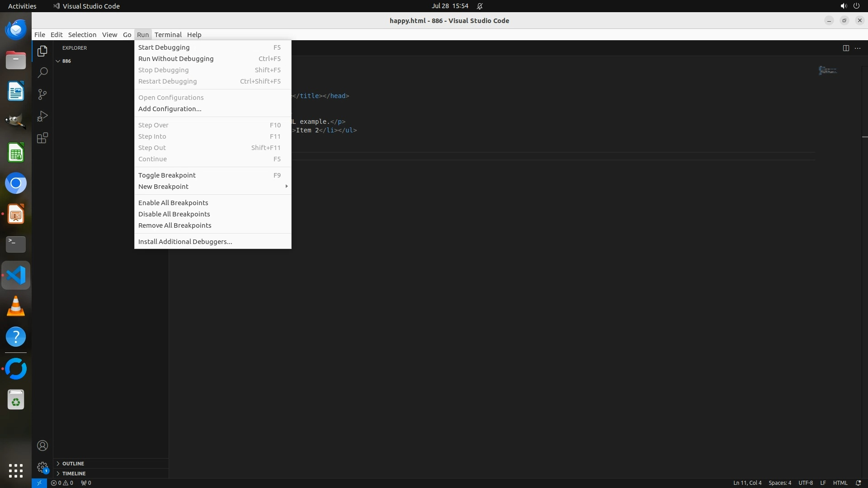Expand the New Breakpoint submenu
Screen dimensions: 868x488
tap(163, 187)
